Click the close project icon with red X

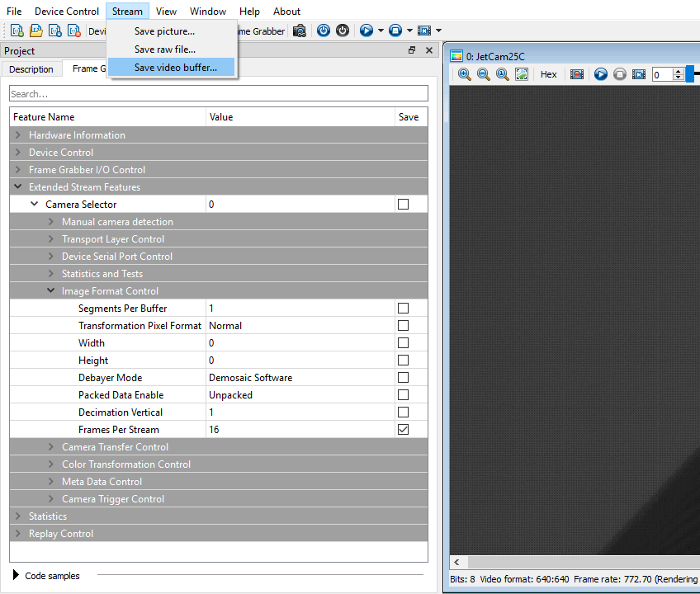pos(74,31)
